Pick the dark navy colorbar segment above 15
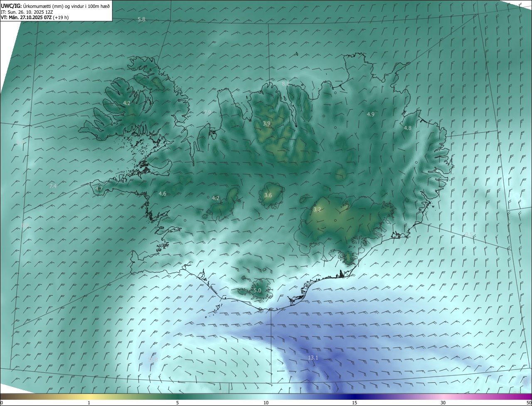This screenshot has height=406, width=532. pos(355,396)
